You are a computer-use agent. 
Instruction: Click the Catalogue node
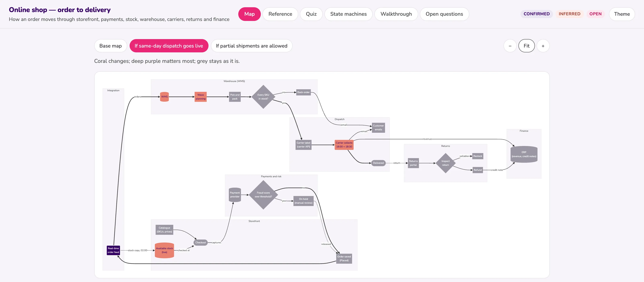pyautogui.click(x=164, y=230)
